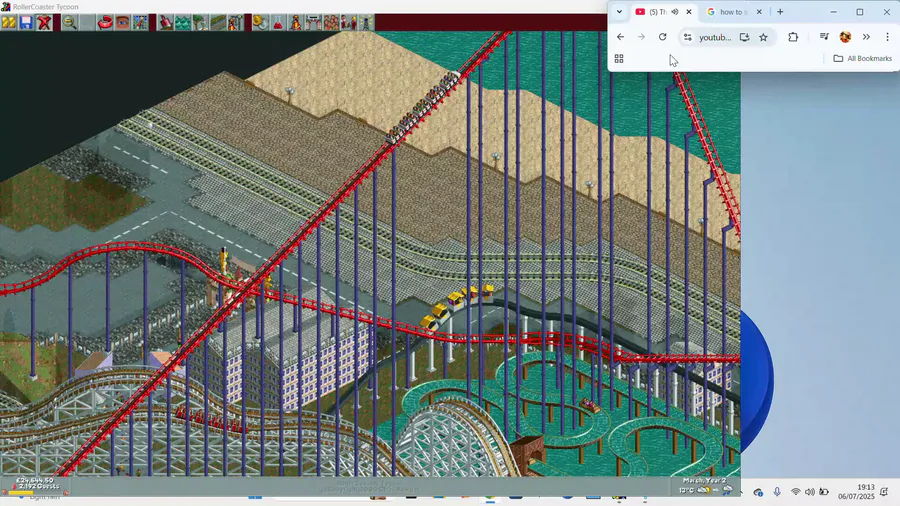Expand hidden toolbar items chevron
Screen dimensions: 900x506
(866, 37)
